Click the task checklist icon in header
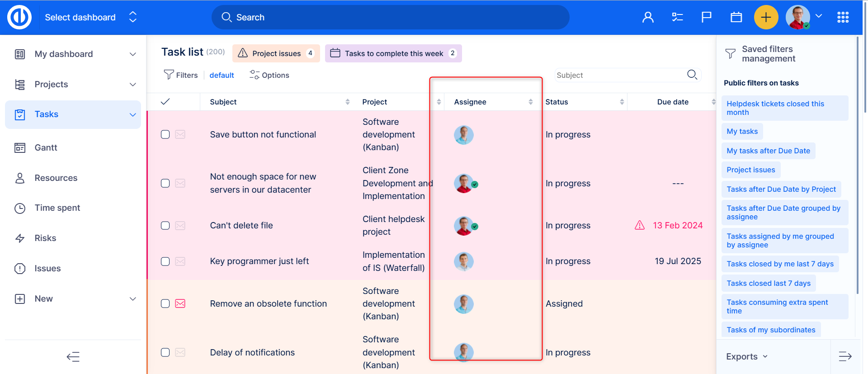The height and width of the screenshot is (374, 868). (677, 18)
